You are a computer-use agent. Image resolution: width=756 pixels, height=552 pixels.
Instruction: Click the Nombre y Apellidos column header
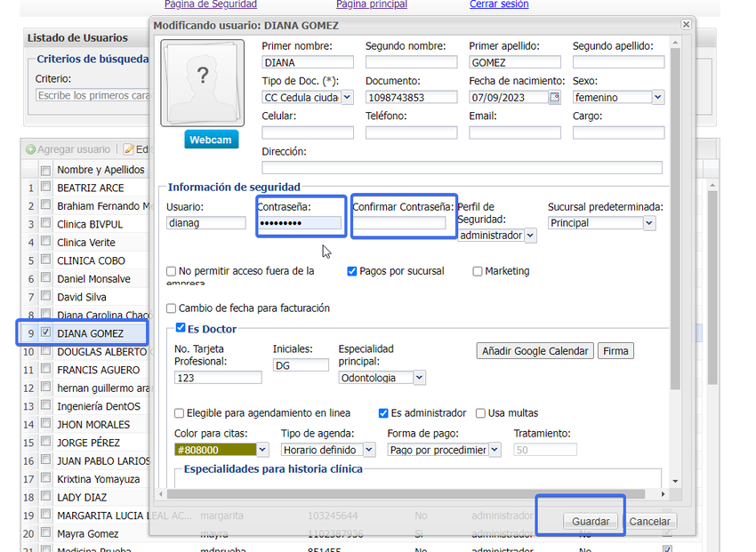coord(101,170)
